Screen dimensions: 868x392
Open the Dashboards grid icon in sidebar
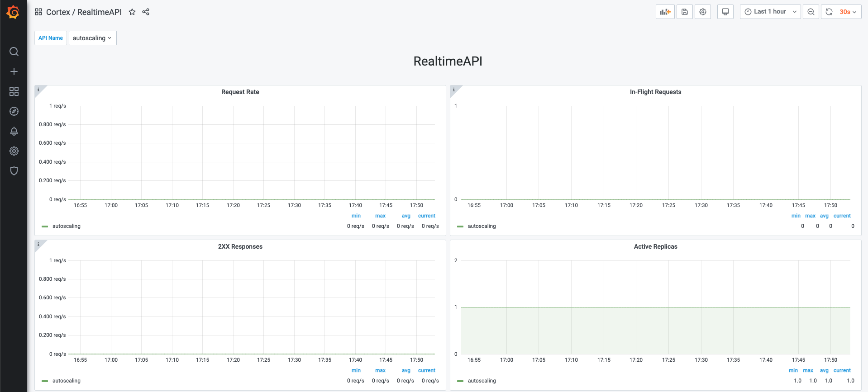coord(14,91)
